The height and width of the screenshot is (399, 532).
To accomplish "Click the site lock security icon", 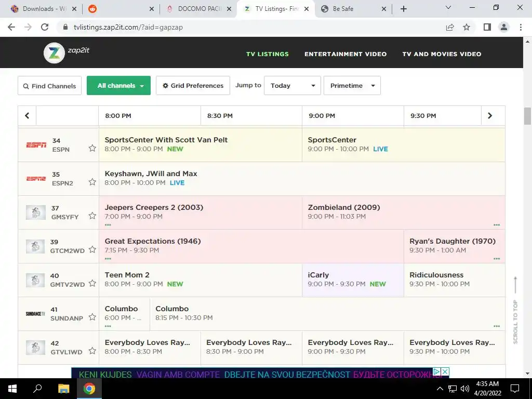I will tap(65, 27).
